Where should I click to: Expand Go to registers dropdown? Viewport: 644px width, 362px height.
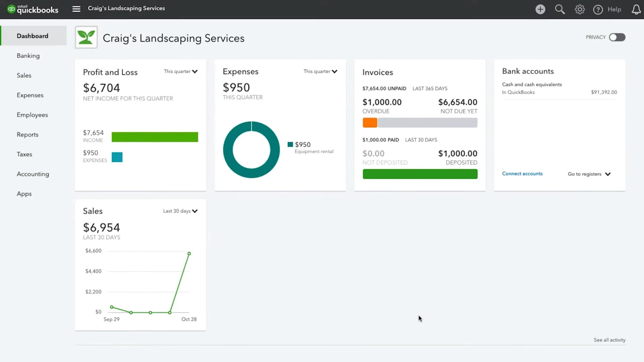coord(589,174)
